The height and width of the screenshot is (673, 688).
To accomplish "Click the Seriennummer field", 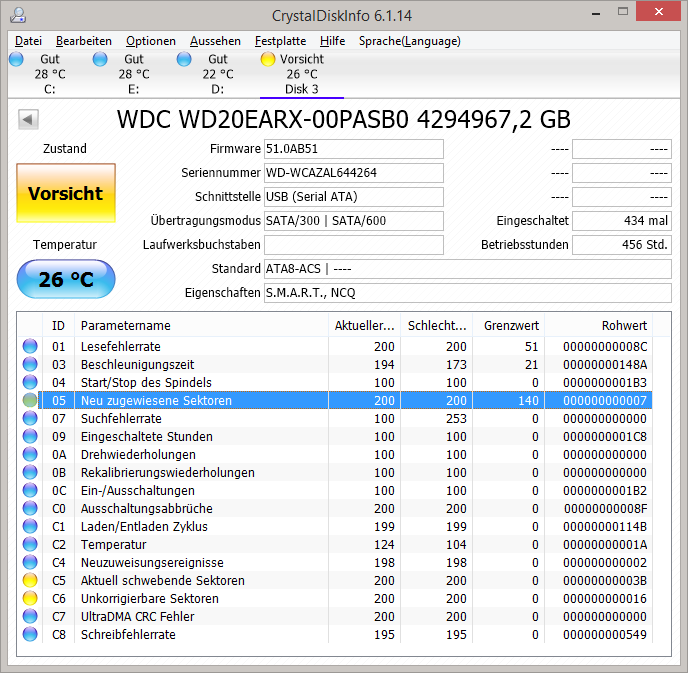I will click(354, 173).
